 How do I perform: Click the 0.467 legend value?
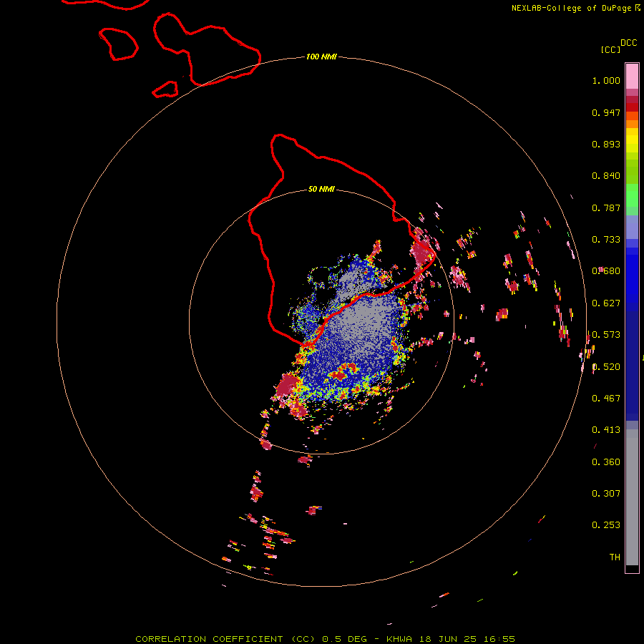point(606,399)
